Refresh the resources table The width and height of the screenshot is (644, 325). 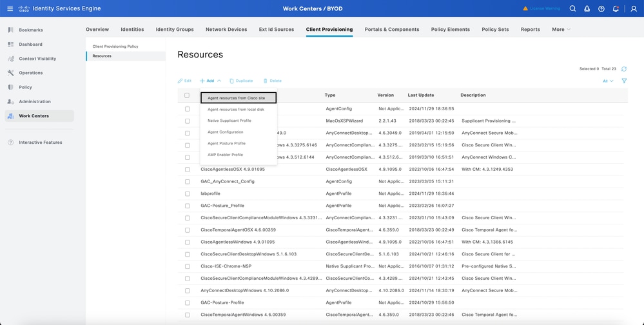point(624,69)
